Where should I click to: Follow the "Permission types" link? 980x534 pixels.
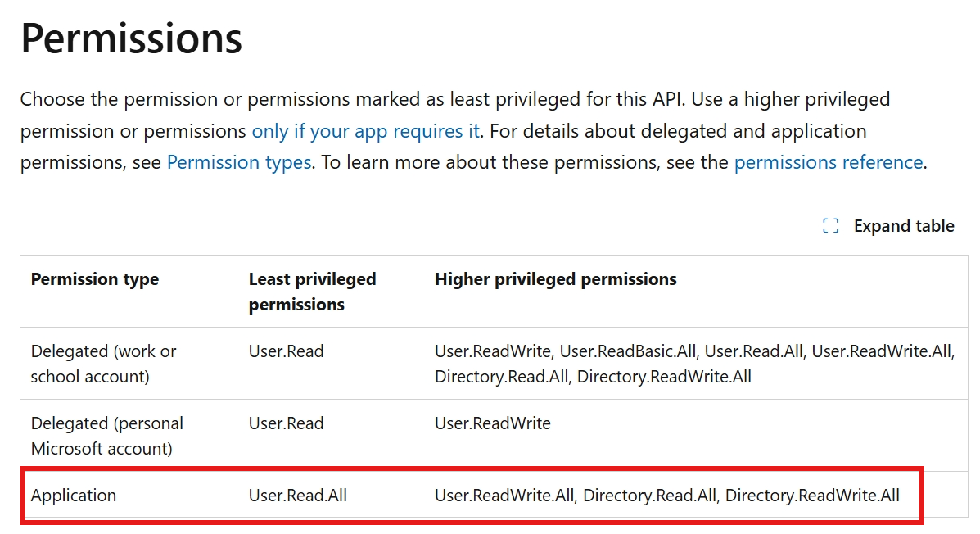coord(239,162)
